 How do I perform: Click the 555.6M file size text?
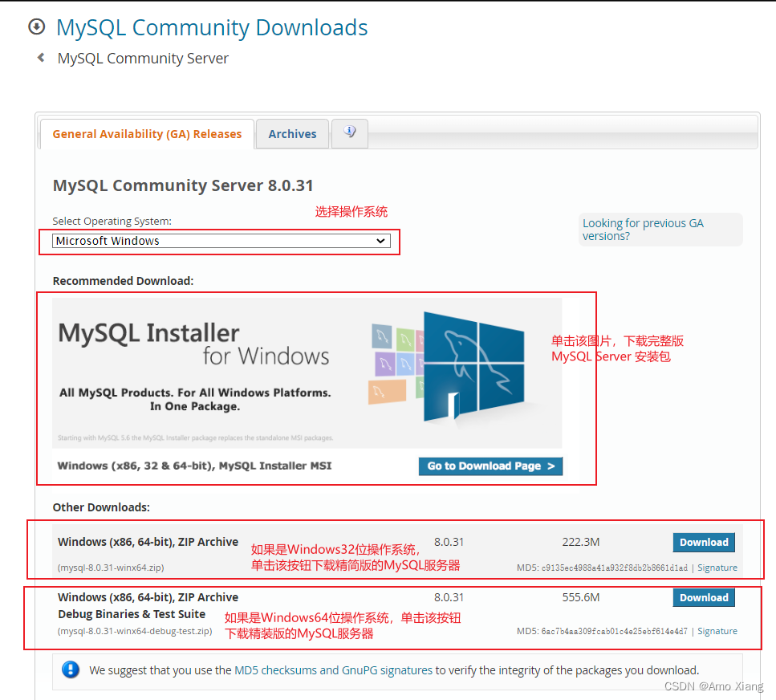click(x=580, y=597)
